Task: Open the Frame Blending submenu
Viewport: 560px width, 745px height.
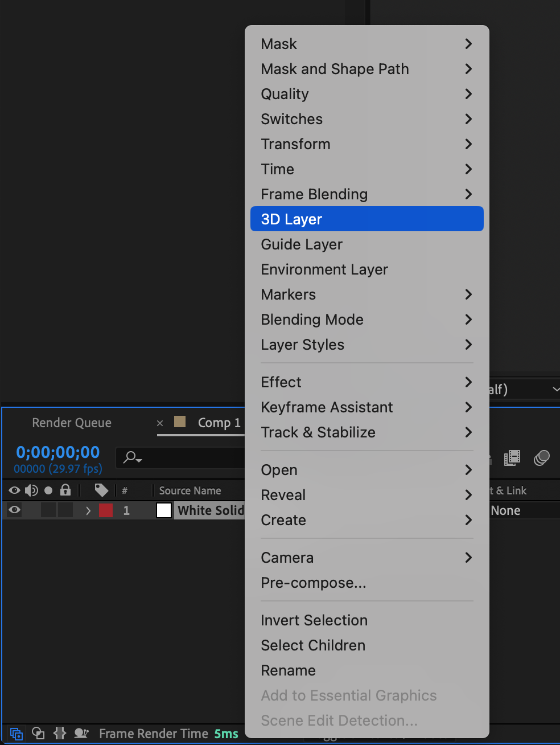Action: tap(367, 194)
